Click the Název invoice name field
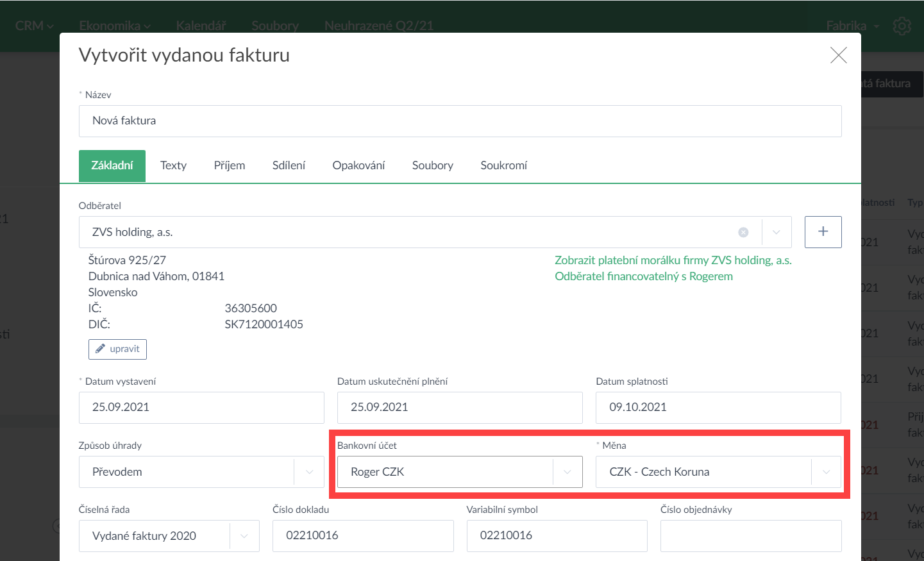Viewport: 924px width, 561px height. point(460,121)
